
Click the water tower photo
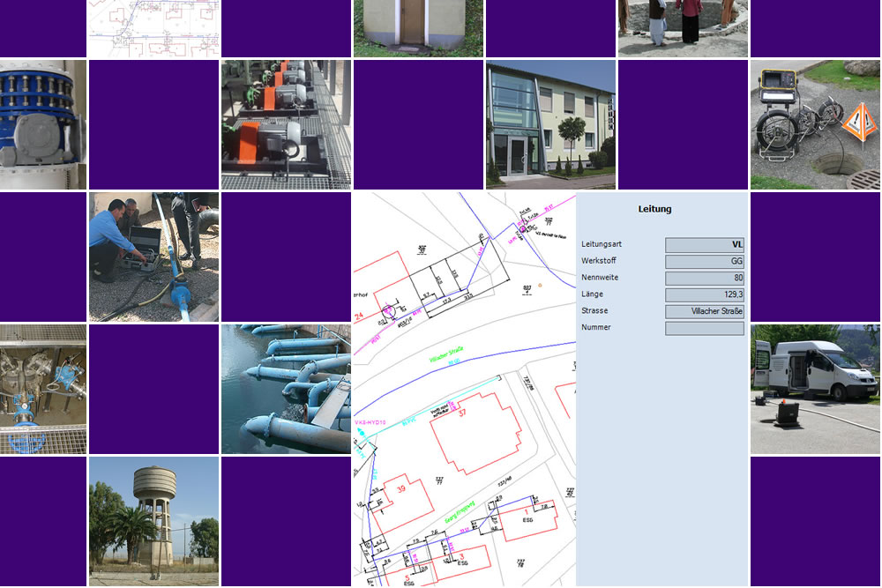click(153, 520)
